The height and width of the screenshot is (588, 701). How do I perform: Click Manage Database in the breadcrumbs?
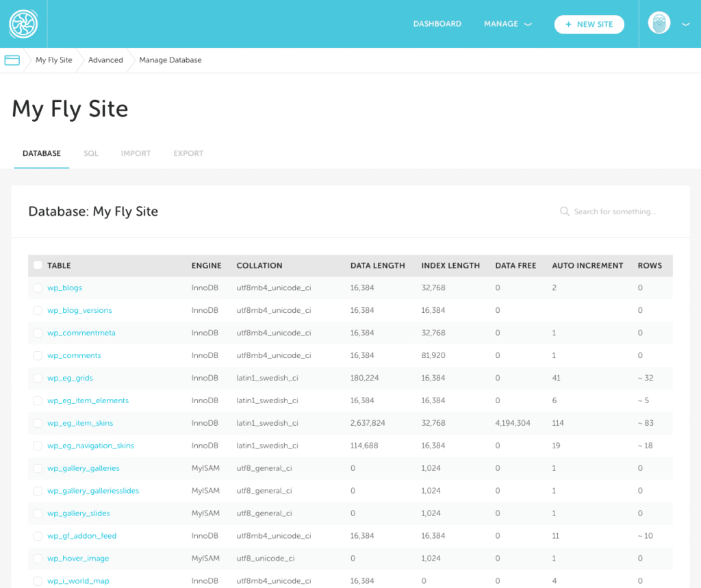tap(170, 60)
